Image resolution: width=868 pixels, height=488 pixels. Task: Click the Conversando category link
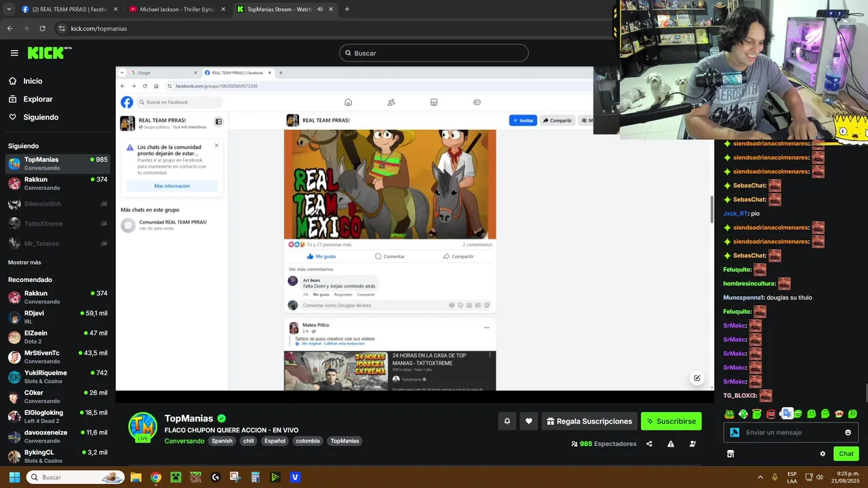click(x=184, y=441)
